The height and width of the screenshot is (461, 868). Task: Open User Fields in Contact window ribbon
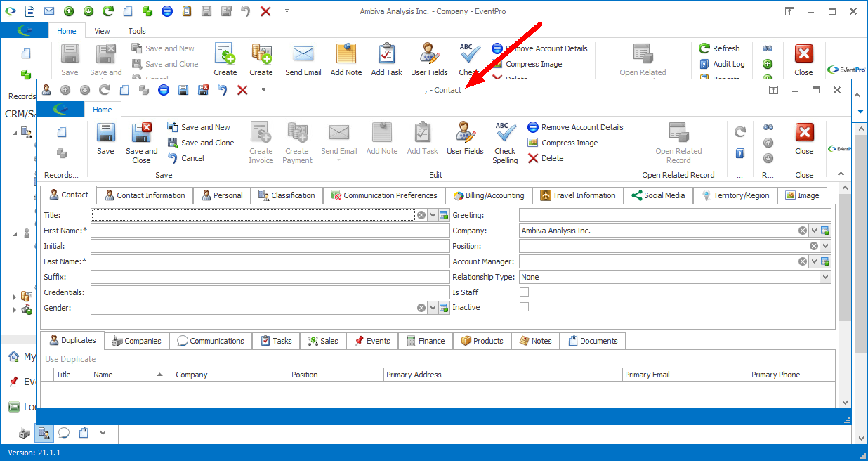click(465, 138)
